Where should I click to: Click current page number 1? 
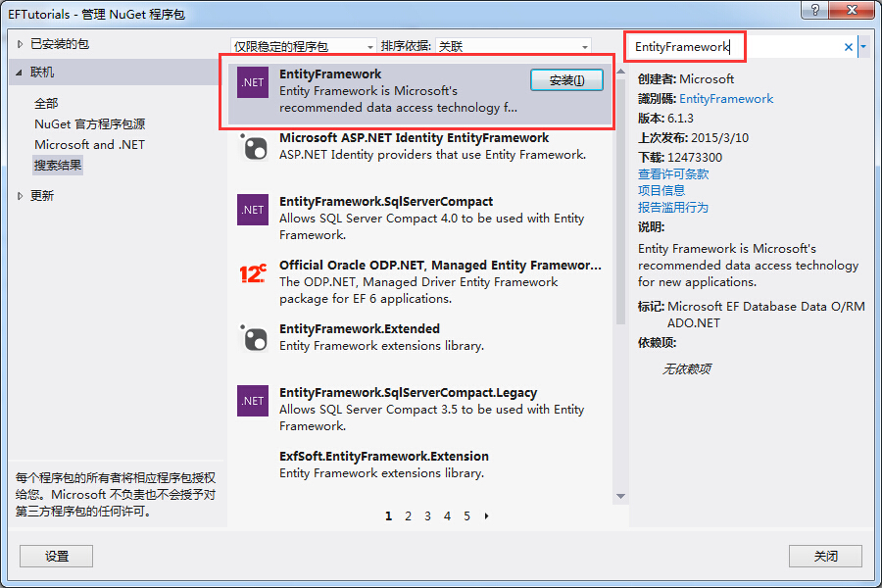[x=388, y=516]
